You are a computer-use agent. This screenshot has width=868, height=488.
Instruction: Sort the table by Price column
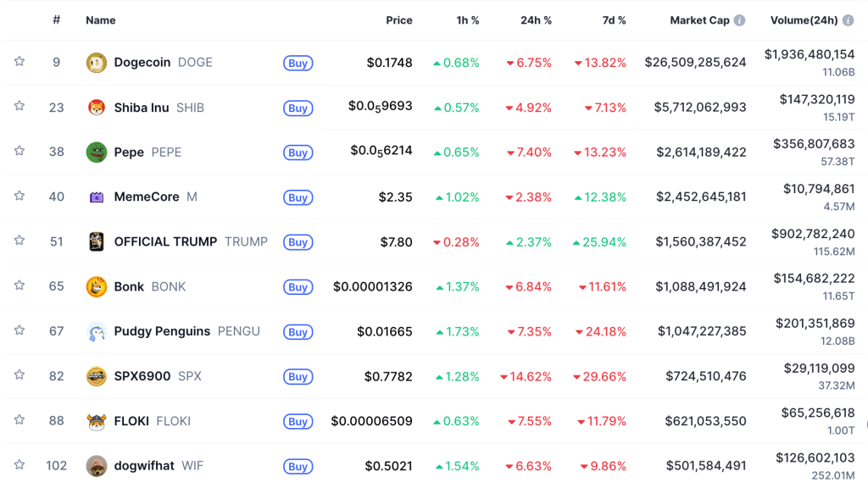[x=399, y=19]
